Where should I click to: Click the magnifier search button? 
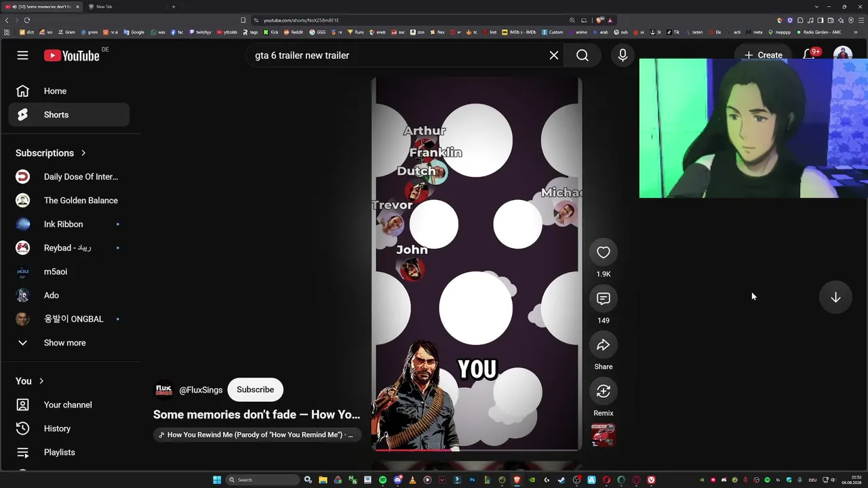[583, 56]
